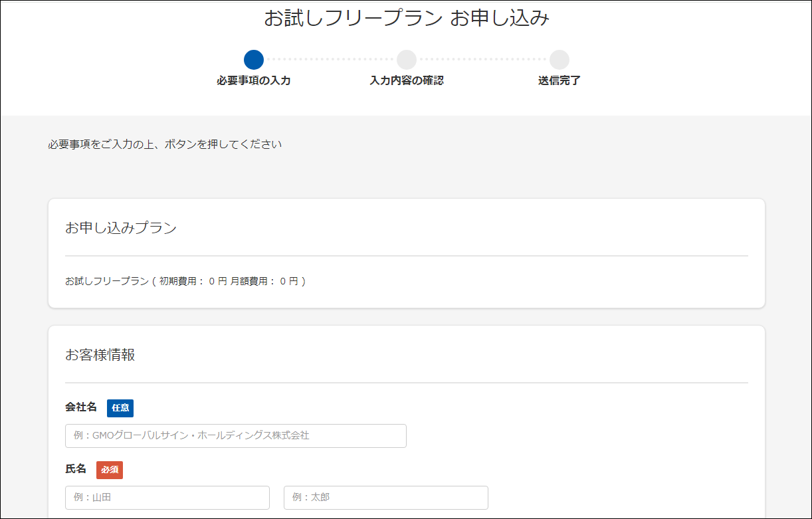The width and height of the screenshot is (812, 519).
Task: Click the blue 任意 badge beside 会社名
Action: 120,408
